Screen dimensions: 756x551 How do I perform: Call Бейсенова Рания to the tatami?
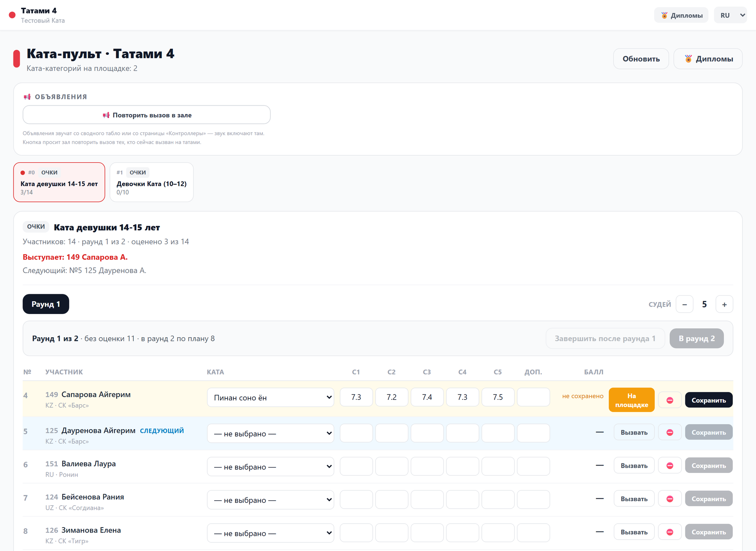click(x=634, y=499)
